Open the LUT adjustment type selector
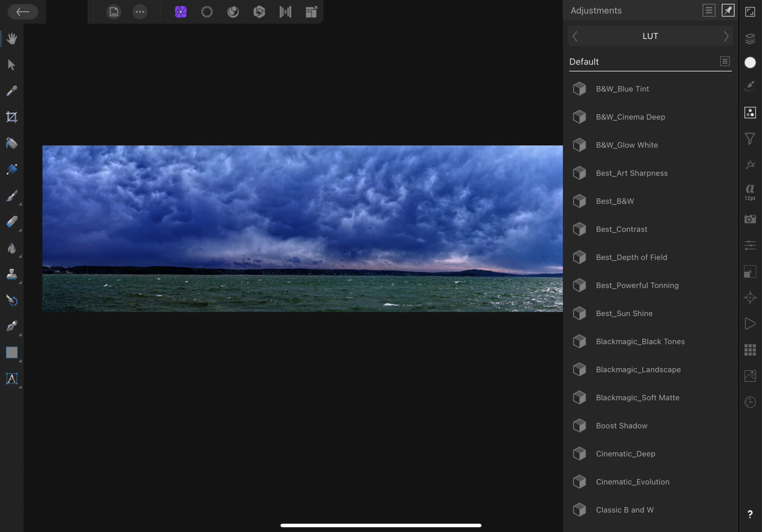762x532 pixels. [650, 36]
